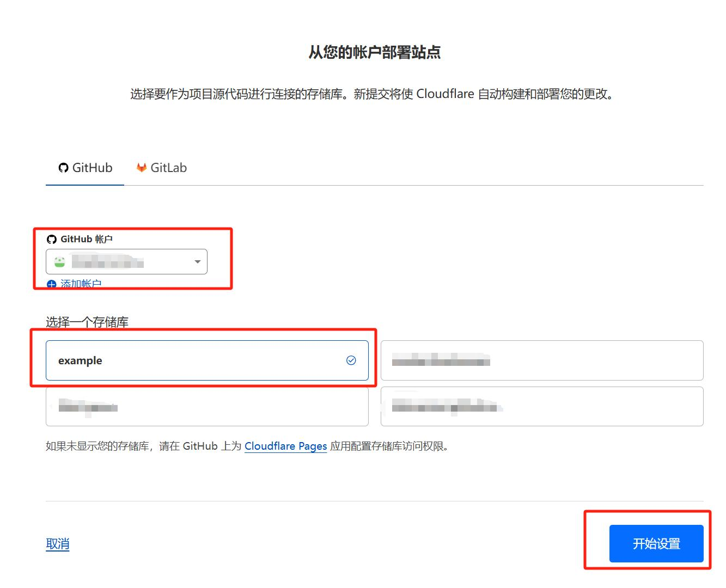
Task: Click the 选择一个存储库 heading text
Action: coord(87,322)
